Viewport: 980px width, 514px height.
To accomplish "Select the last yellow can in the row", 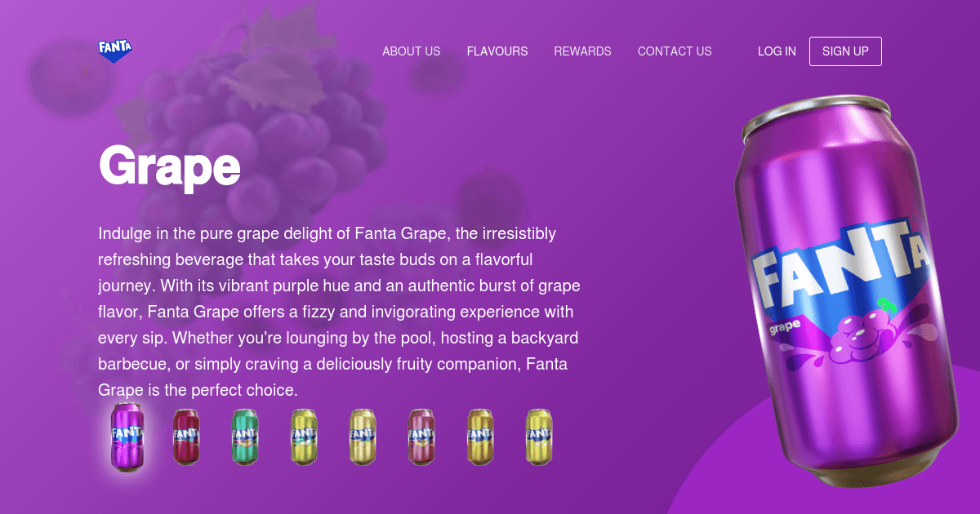I will (539, 437).
